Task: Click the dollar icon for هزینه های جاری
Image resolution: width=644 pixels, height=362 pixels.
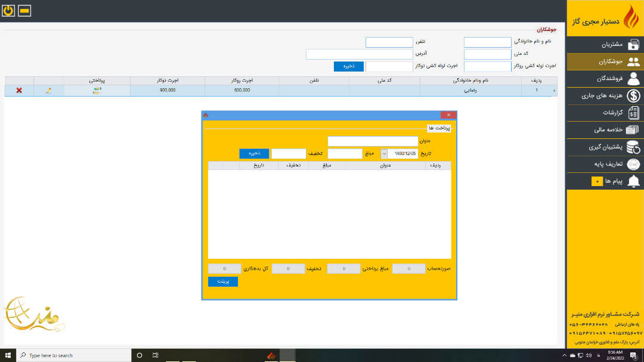Action: pyautogui.click(x=633, y=95)
